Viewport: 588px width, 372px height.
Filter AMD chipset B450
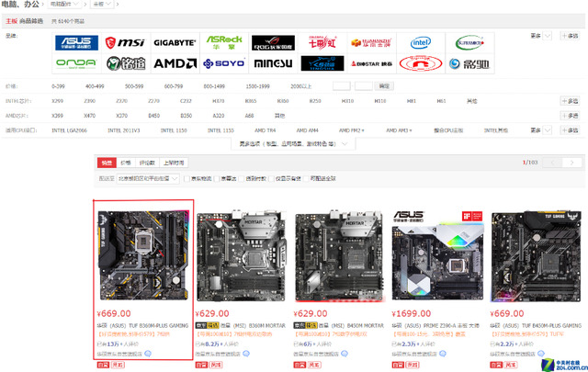pyautogui.click(x=154, y=116)
